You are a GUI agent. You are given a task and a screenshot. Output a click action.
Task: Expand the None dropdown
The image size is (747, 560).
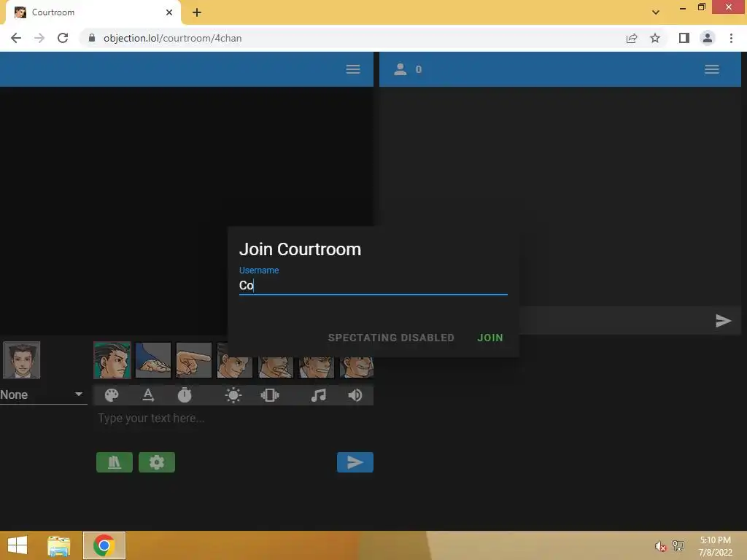(43, 394)
